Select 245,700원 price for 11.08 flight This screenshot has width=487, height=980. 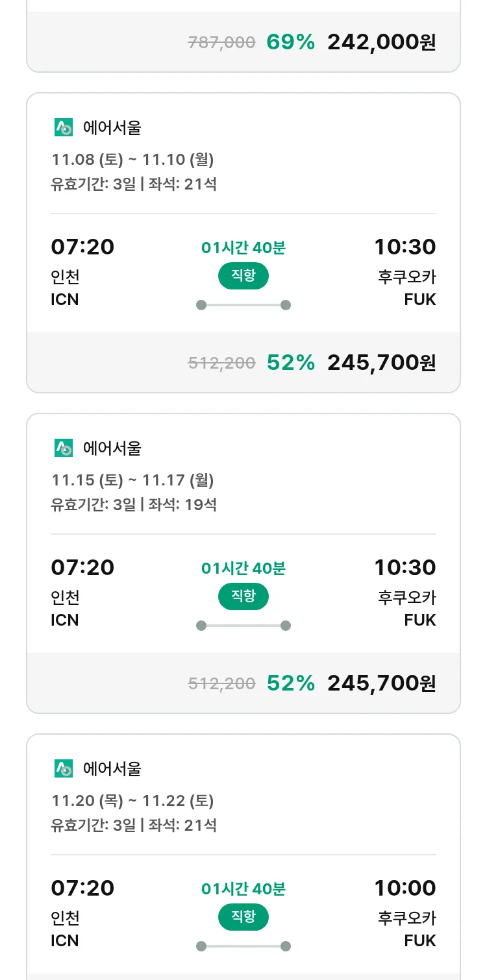coord(381,362)
